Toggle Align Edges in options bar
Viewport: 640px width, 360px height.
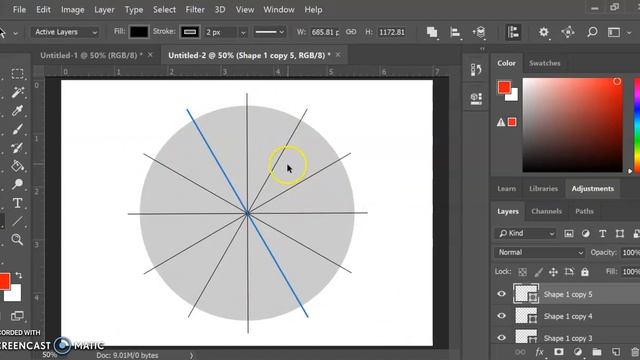tap(513, 32)
